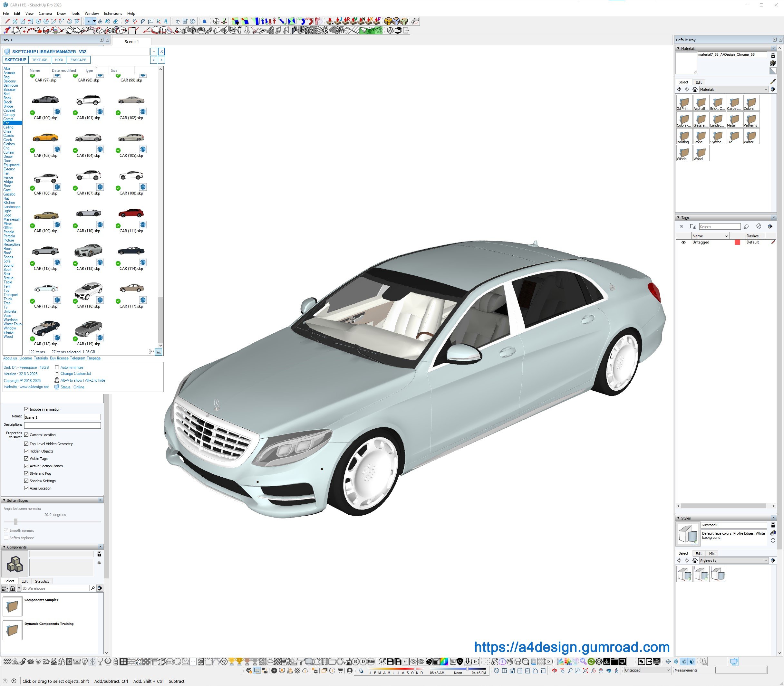This screenshot has height=686, width=784.
Task: Collapse the Soften Edges panel
Action: coord(4,500)
